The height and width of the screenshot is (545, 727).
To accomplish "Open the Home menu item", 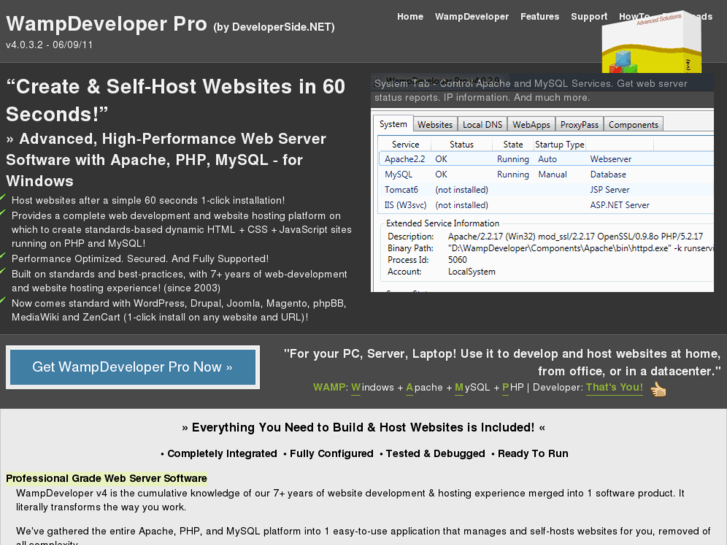I will pos(410,17).
